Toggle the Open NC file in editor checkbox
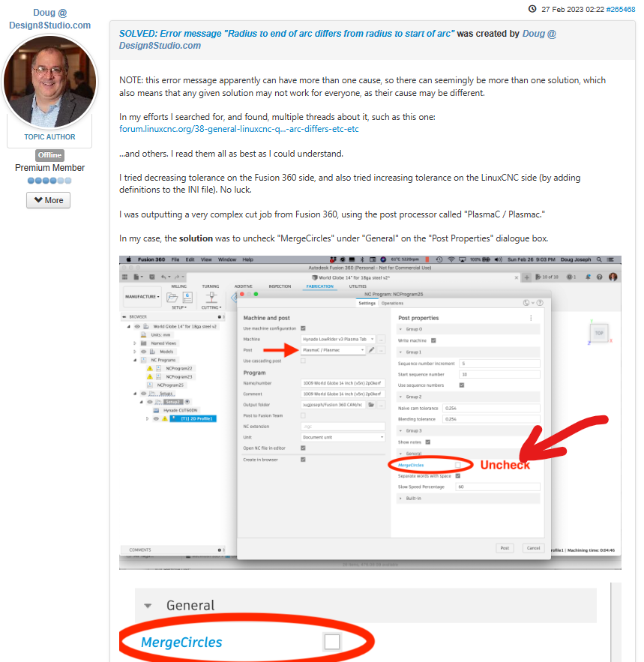 tap(303, 448)
